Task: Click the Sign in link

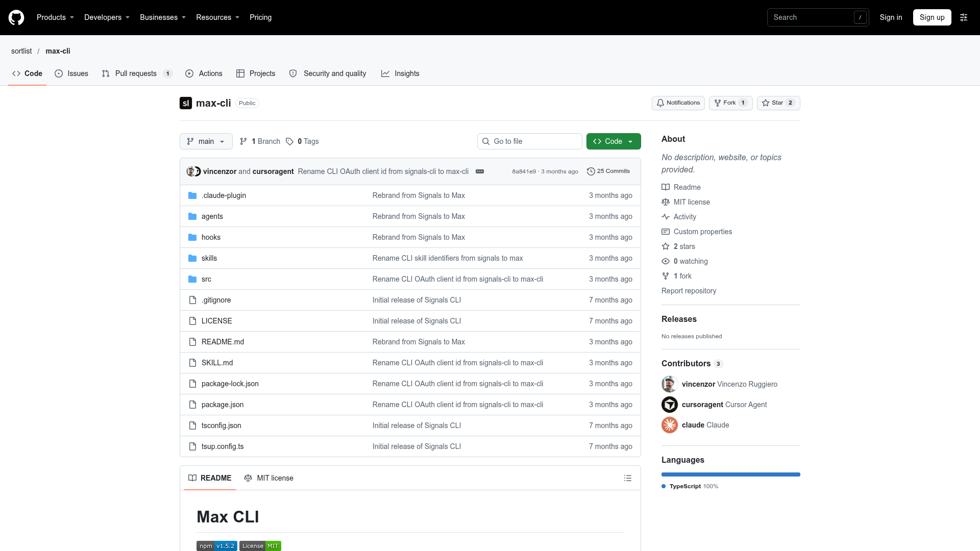Action: coord(891,17)
